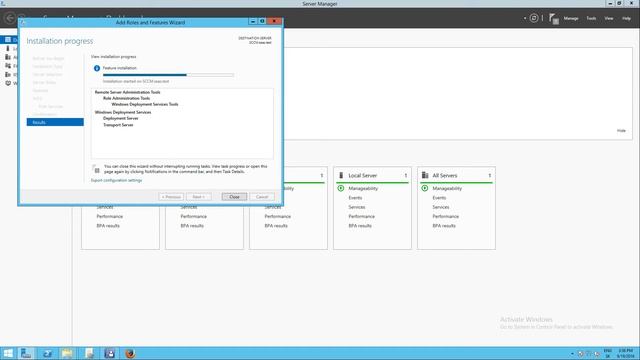Open Manageability in the Local Server tile
The width and height of the screenshot is (640, 360).
[363, 189]
